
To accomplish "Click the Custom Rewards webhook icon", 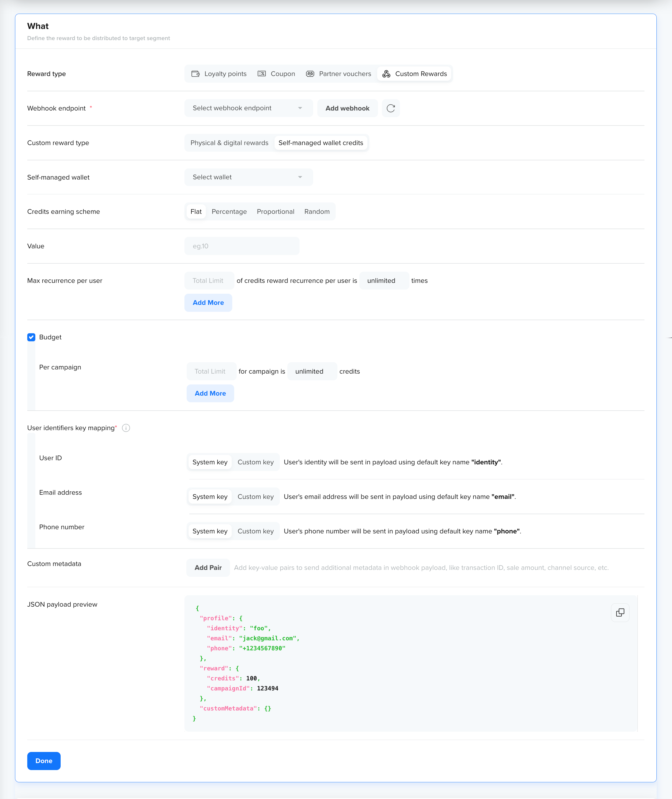I will (x=386, y=74).
